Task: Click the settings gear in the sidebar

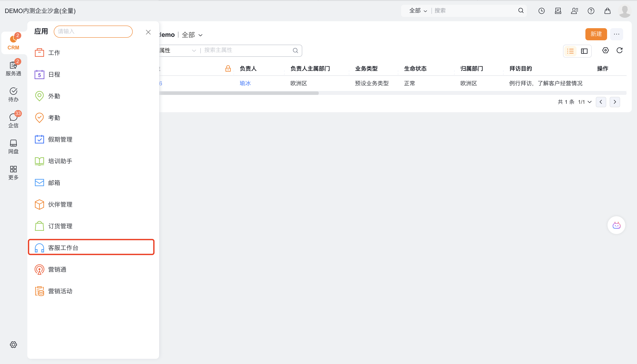Action: [x=13, y=344]
